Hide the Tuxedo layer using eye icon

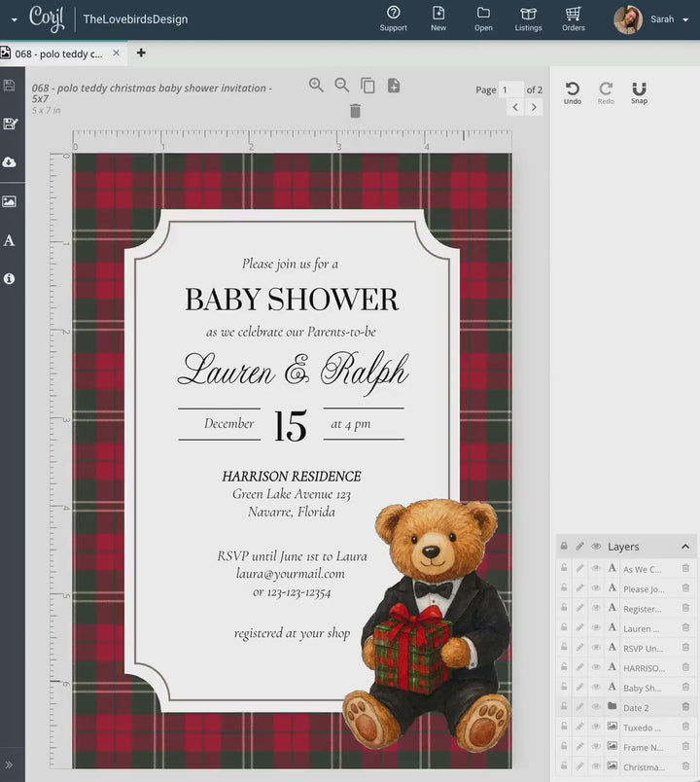tap(596, 727)
